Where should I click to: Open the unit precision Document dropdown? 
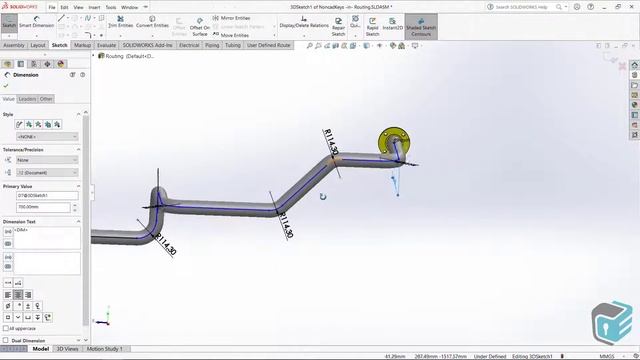(47, 173)
